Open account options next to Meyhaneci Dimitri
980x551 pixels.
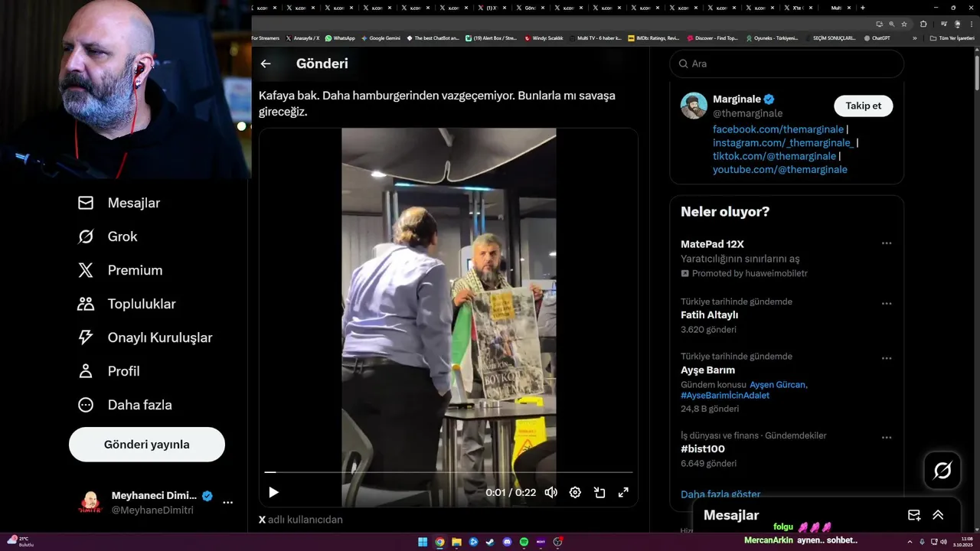(227, 503)
